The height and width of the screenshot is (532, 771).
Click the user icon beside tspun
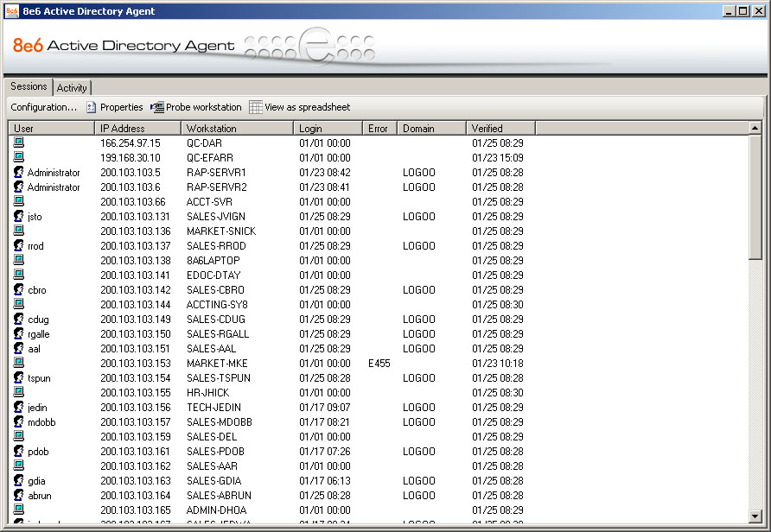(19, 377)
